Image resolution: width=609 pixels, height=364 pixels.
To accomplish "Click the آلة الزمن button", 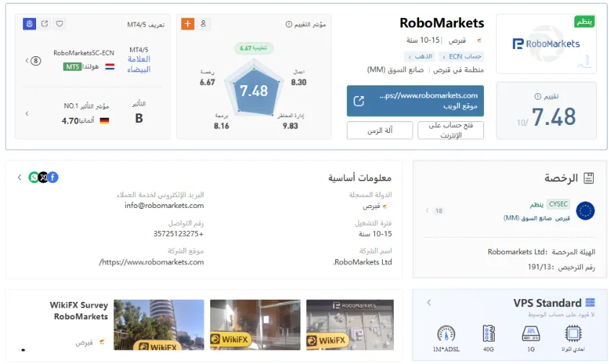I will click(x=380, y=131).
